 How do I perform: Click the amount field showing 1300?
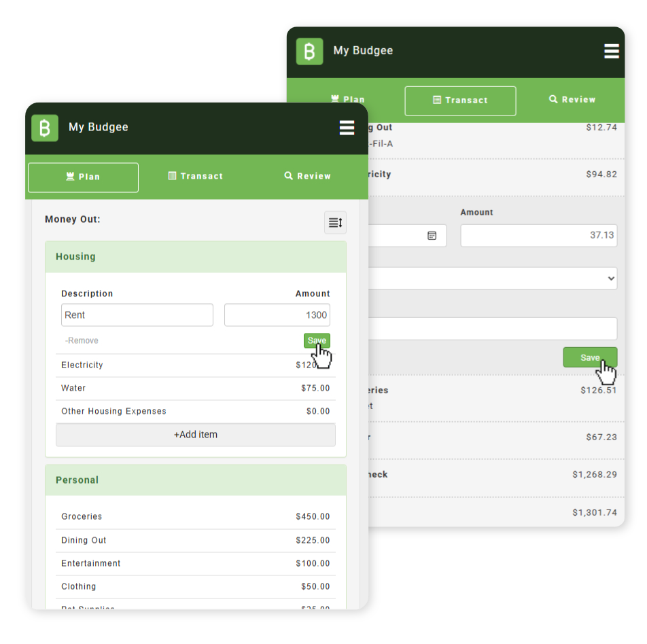(x=277, y=315)
